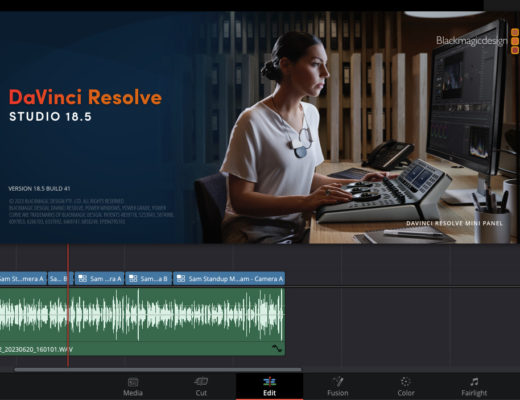The image size is (520, 400).
Task: Click the curve icon on audio clip
Action: [277, 349]
